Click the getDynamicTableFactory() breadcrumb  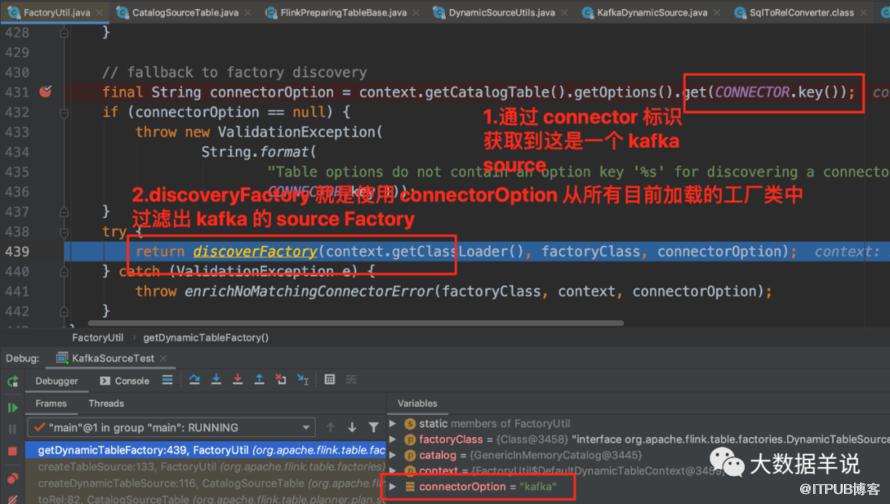point(206,338)
